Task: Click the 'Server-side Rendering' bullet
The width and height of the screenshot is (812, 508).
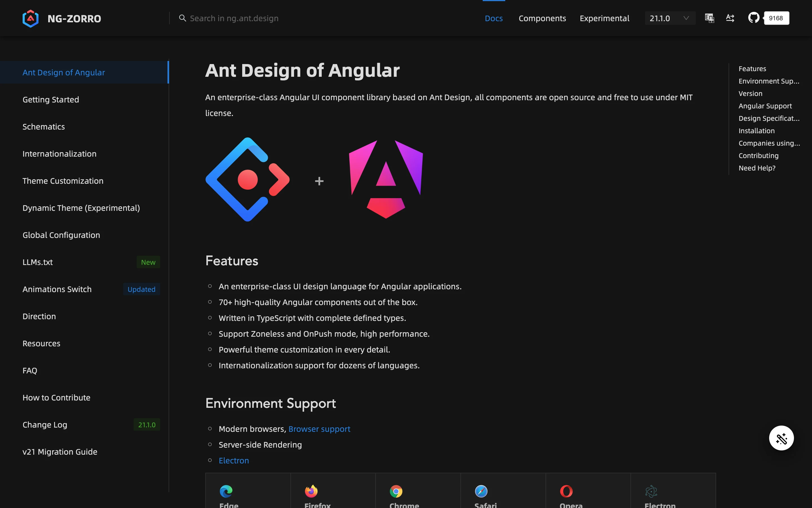Action: (x=260, y=444)
